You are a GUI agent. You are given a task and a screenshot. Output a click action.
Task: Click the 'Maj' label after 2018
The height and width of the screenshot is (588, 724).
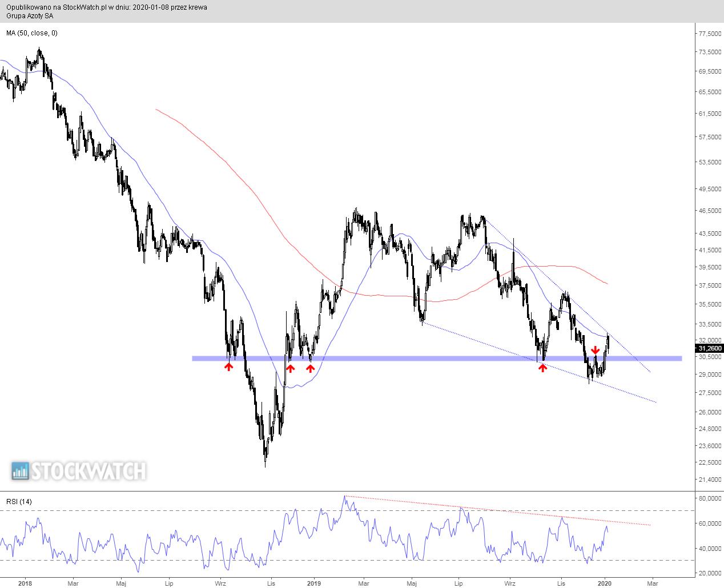[121, 583]
